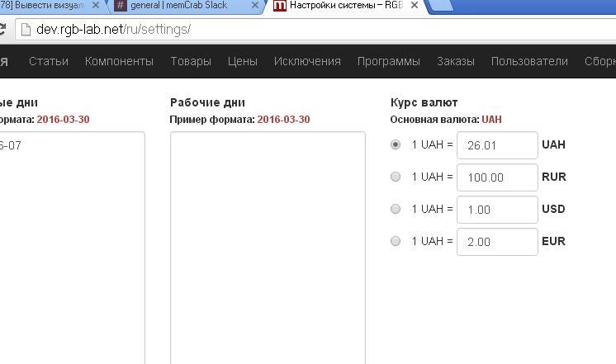
Task: Switch to the general memCrab Slack tab
Action: point(178,6)
